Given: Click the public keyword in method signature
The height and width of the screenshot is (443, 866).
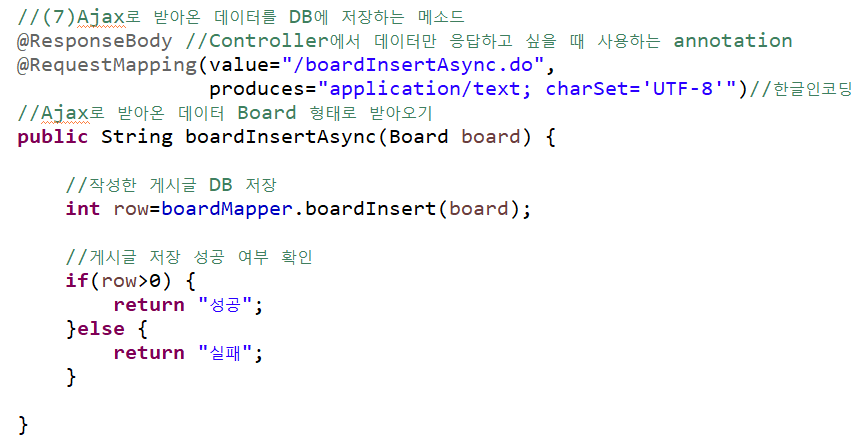Looking at the screenshot, I should click(52, 136).
